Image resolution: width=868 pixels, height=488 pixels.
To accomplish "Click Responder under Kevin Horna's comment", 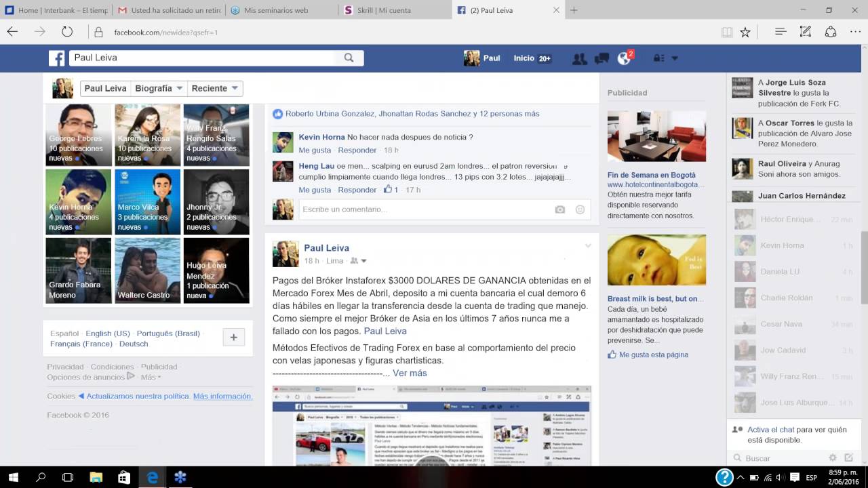I will 357,150.
